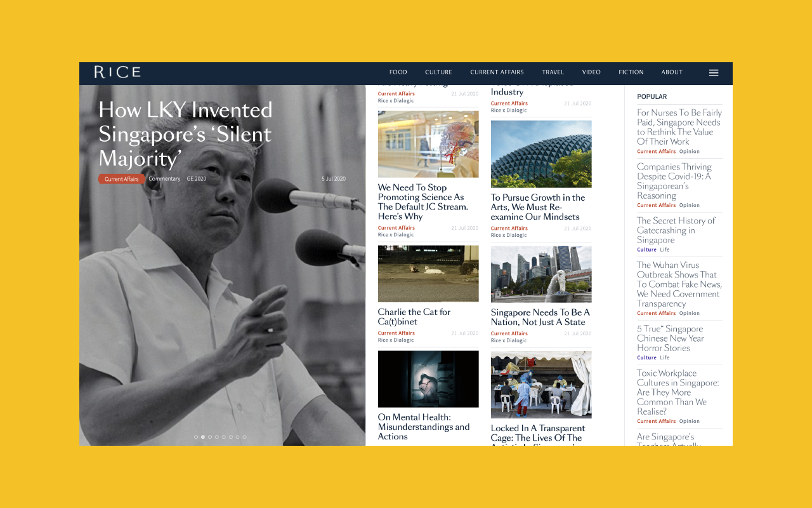Click the red Current Affairs tag on featured story

[x=122, y=179]
